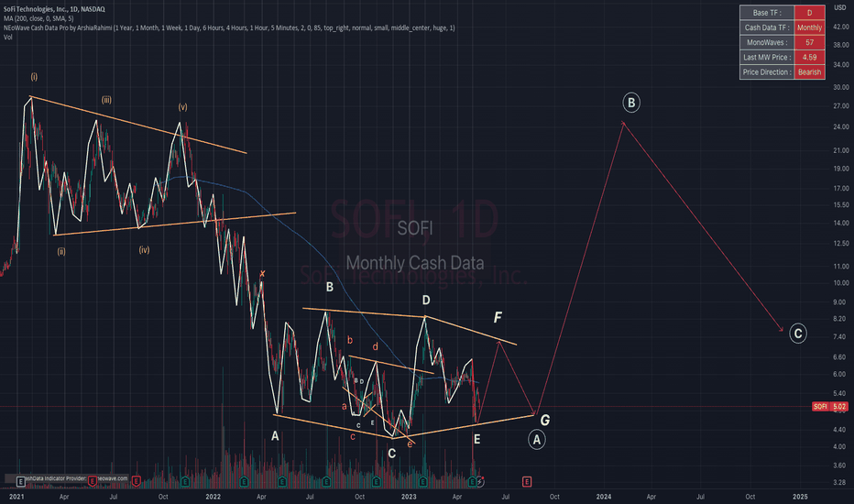
Task: Click the Monthly Cash Data center label
Action: point(415,263)
